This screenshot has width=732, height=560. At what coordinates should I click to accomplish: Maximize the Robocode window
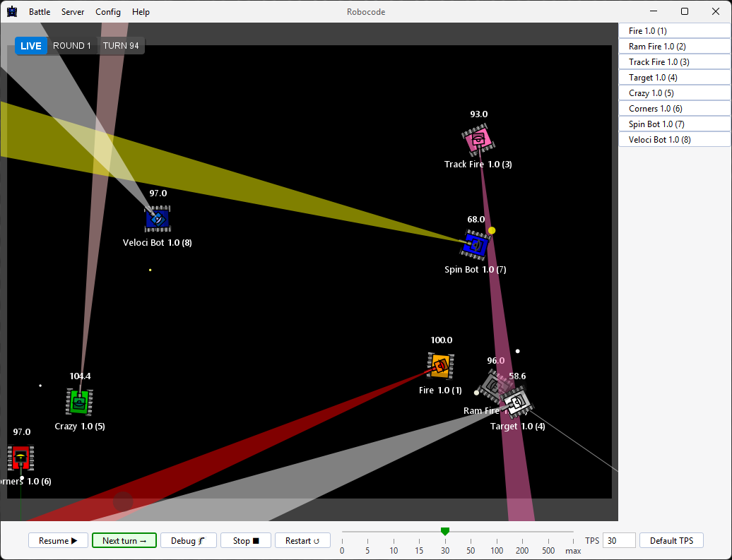pos(685,11)
